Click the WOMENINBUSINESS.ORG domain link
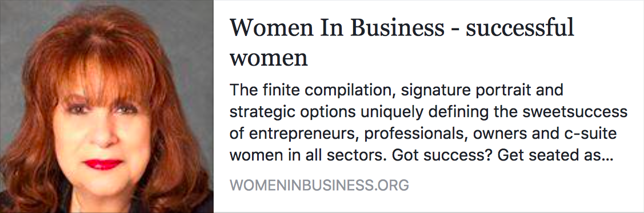This screenshot has height=213, width=644. point(319,185)
